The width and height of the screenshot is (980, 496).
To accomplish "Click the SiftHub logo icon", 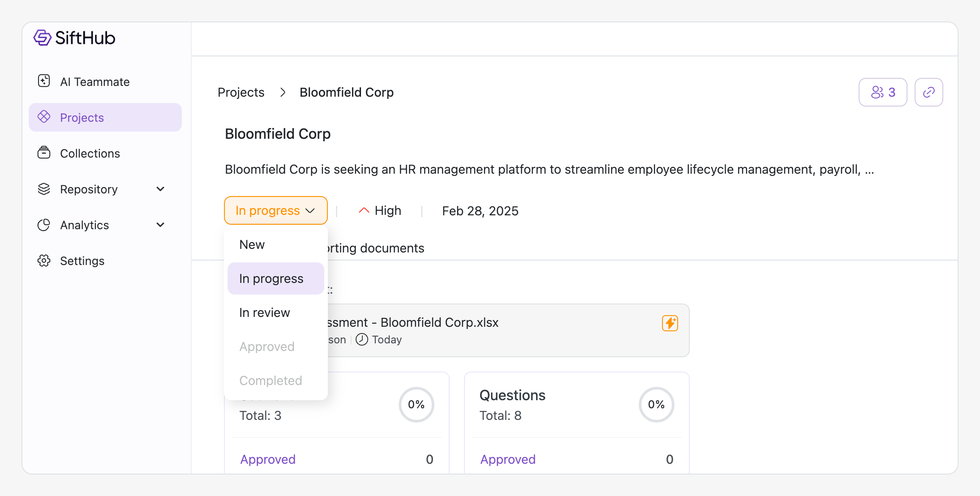I will 43,38.
